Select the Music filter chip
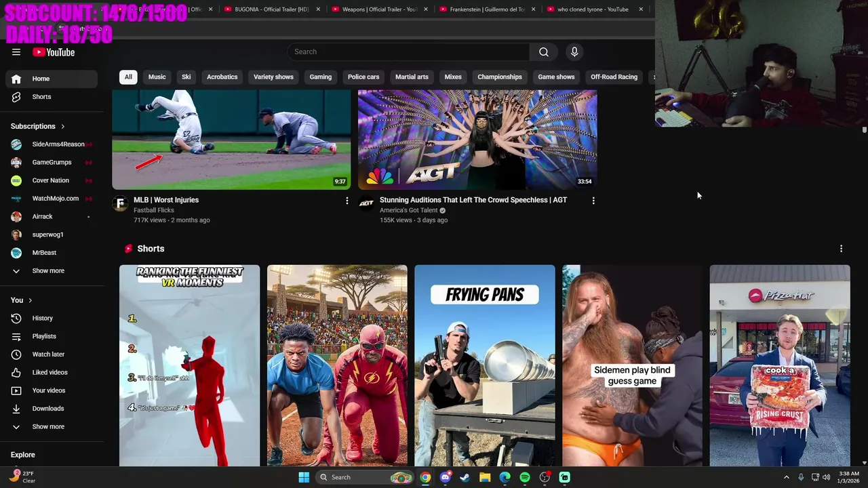868x488 pixels. pos(157,77)
